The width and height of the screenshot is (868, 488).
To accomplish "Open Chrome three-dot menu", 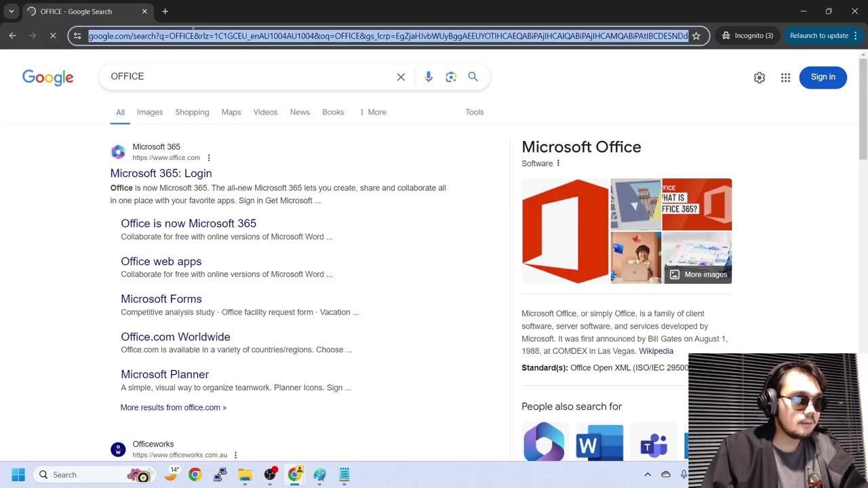I will [856, 36].
